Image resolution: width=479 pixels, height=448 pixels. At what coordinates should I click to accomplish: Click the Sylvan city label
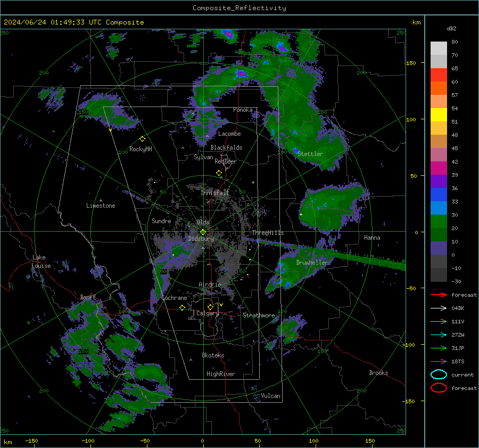(203, 157)
